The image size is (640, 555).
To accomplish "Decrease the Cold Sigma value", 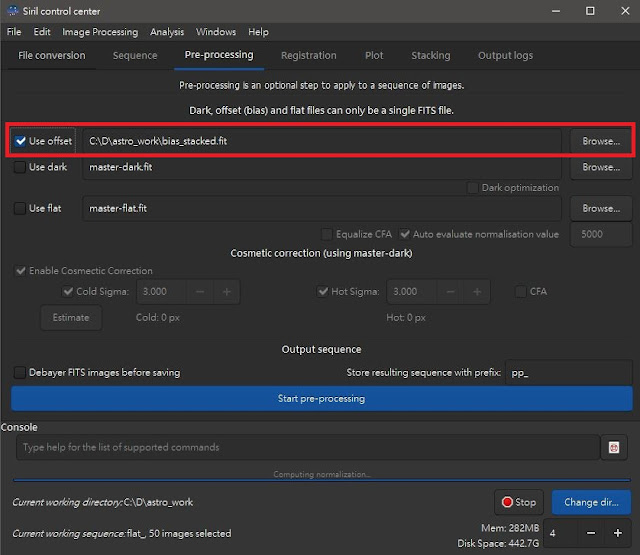I will [x=200, y=292].
